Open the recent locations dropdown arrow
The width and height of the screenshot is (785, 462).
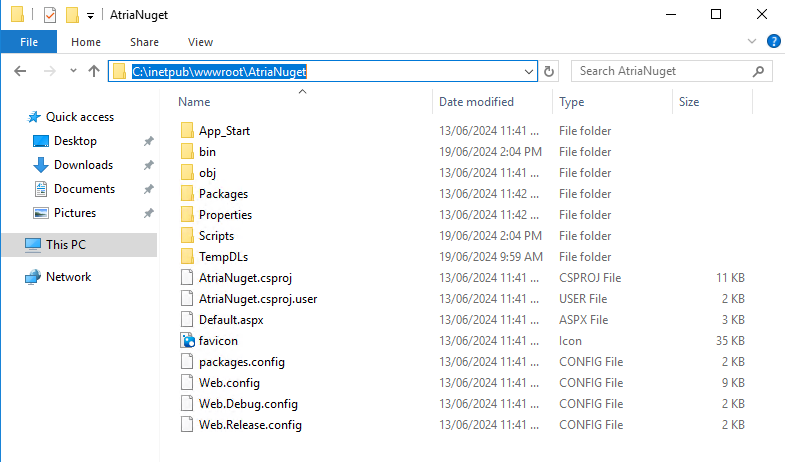click(x=73, y=71)
